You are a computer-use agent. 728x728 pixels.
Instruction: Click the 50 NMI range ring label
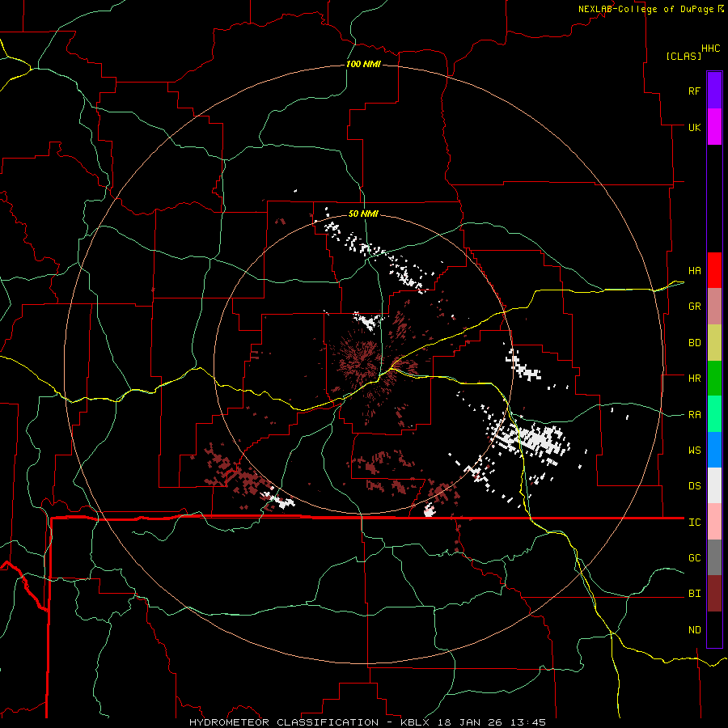pos(363,214)
